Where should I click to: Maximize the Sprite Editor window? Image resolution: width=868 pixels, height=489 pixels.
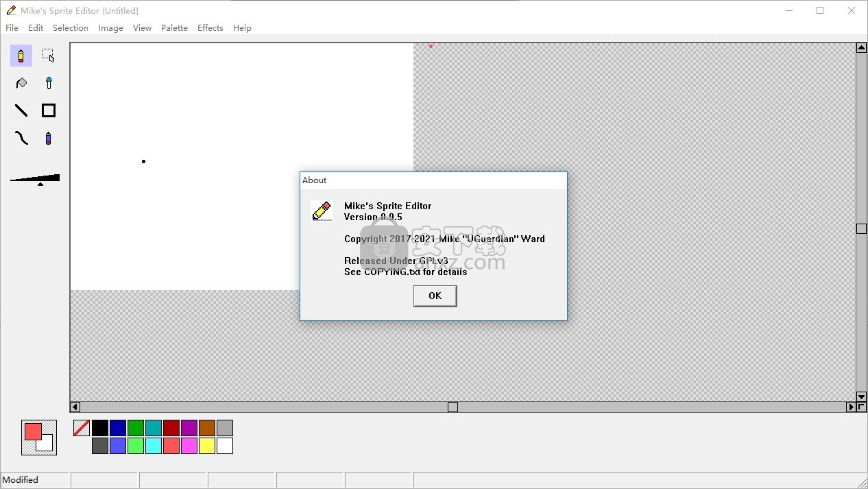click(820, 10)
